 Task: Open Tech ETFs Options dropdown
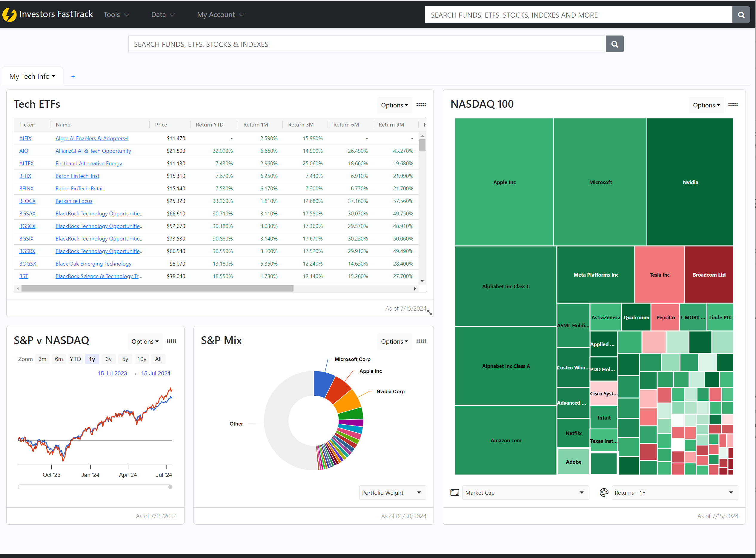point(394,105)
